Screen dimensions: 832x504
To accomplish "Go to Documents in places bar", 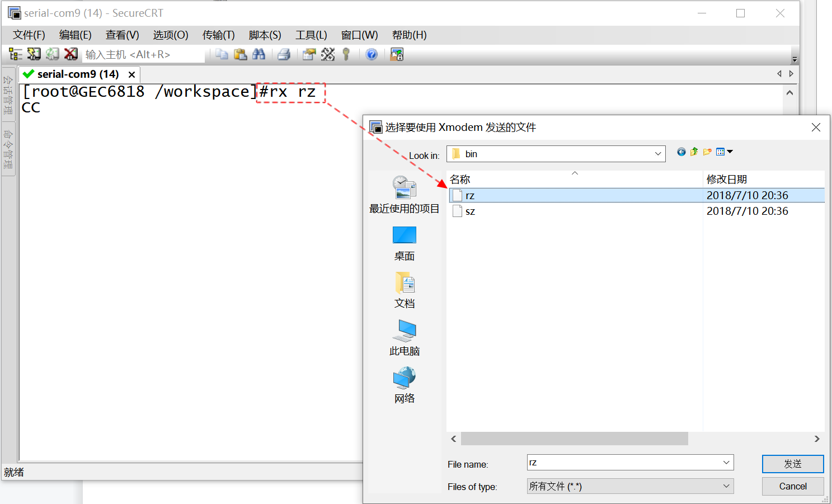I will point(404,291).
